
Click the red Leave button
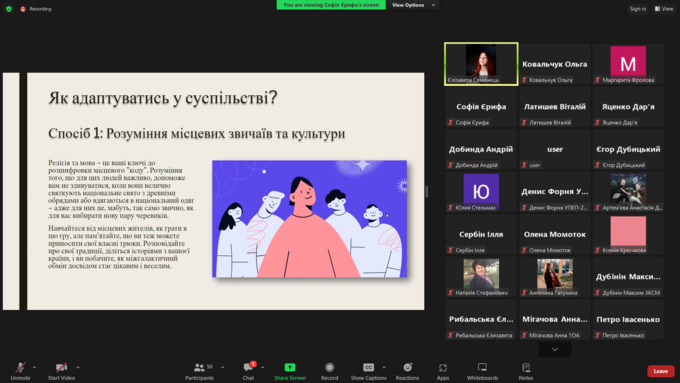[x=660, y=371]
